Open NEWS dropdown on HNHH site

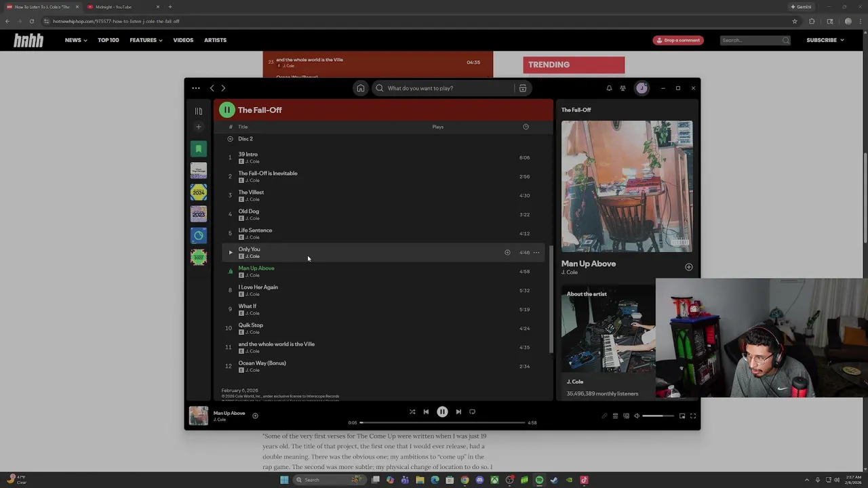click(x=76, y=40)
